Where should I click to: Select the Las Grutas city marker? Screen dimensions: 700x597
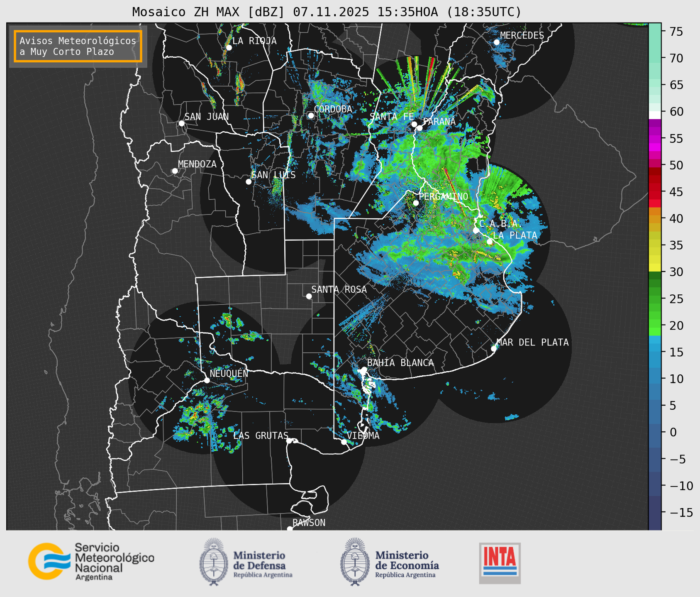(x=289, y=441)
